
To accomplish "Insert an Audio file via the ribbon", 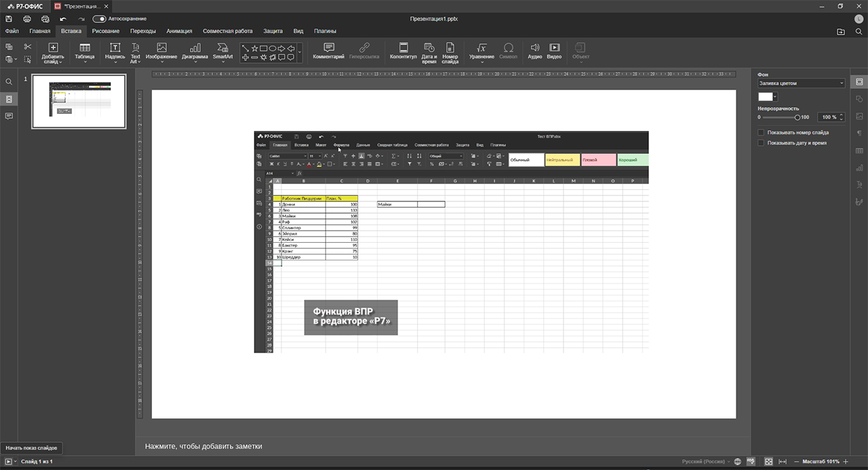I will click(x=535, y=49).
